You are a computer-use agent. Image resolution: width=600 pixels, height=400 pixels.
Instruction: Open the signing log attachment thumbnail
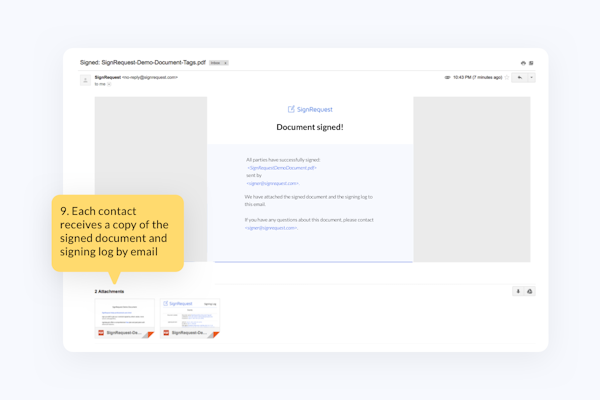(x=190, y=318)
